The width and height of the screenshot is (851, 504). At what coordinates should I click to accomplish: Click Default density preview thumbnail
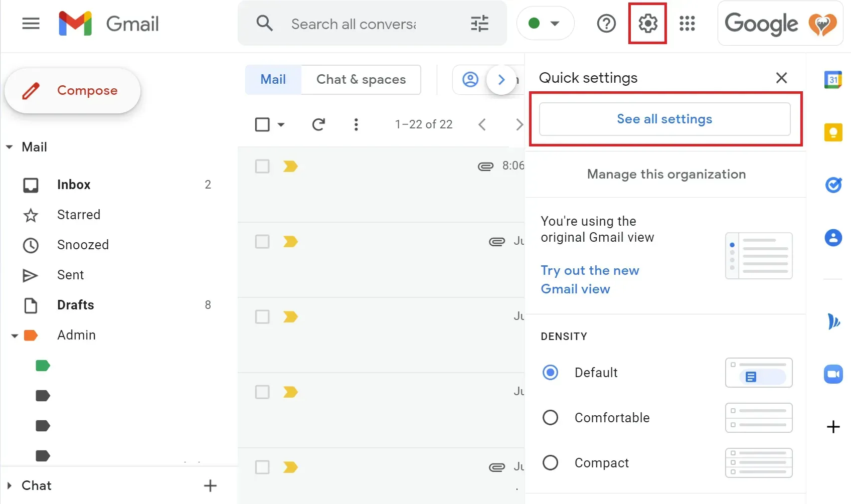tap(759, 373)
